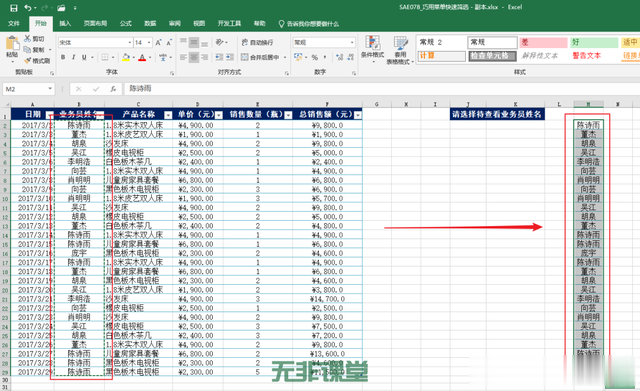Apply the 好 (Good) cell style
Viewport: 640px width, 391px height.
point(594,42)
